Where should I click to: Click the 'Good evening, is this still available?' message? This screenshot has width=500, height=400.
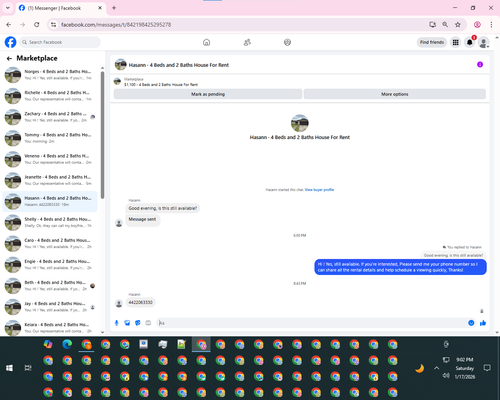(163, 208)
